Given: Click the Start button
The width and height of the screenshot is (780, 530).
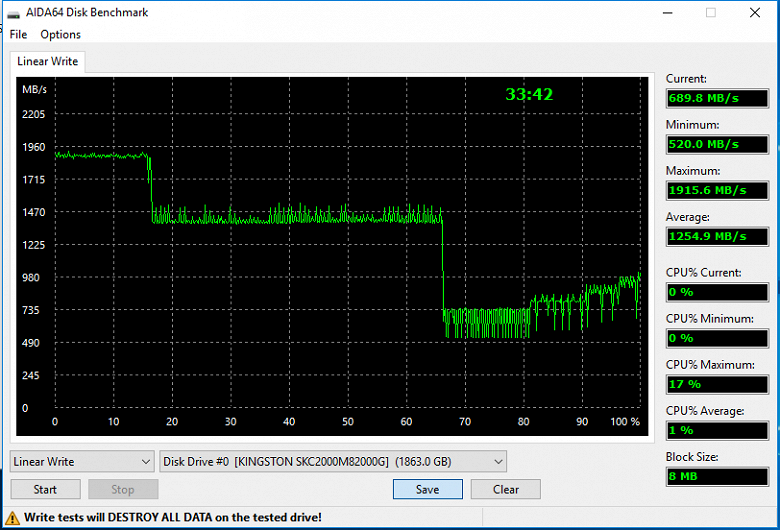Looking at the screenshot, I should (x=45, y=490).
